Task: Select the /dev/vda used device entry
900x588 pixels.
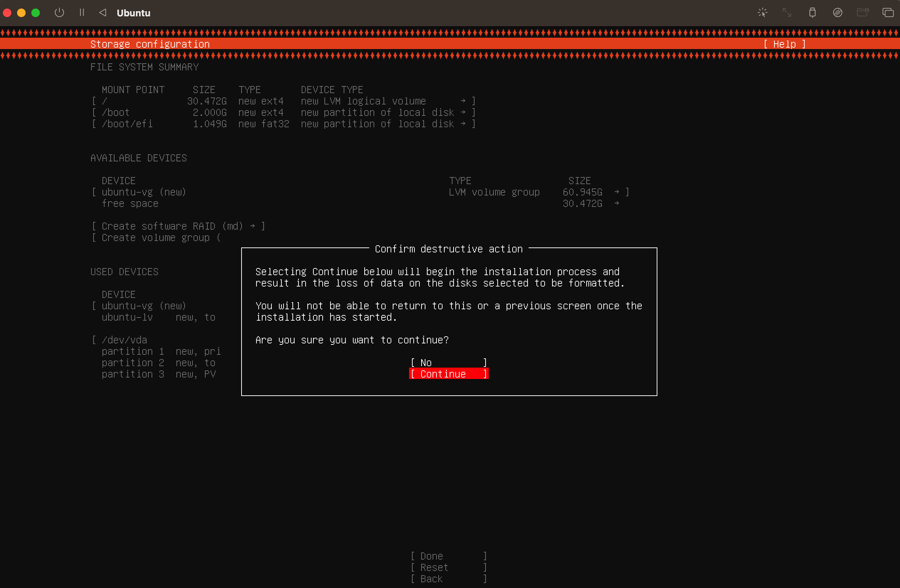Action: tap(124, 340)
